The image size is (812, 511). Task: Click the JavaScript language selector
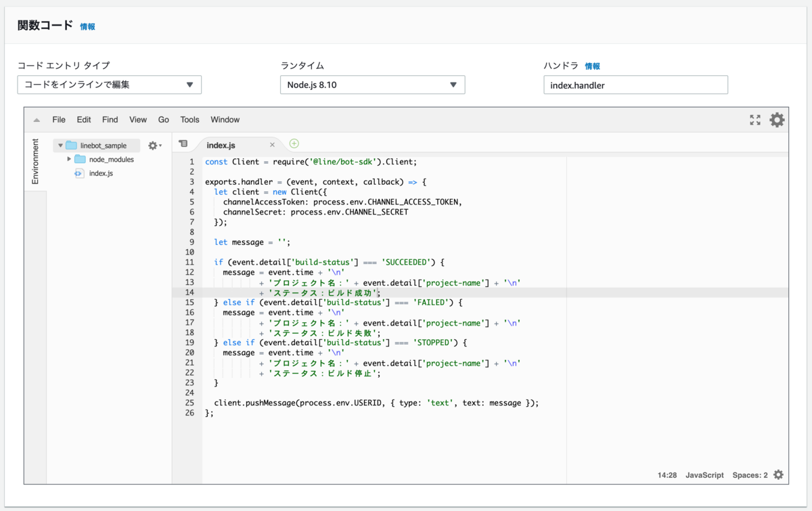pyautogui.click(x=704, y=475)
